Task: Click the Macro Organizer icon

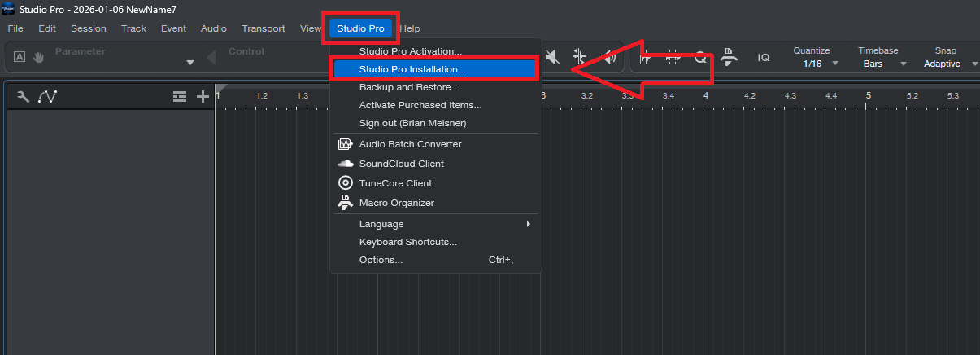Action: pos(344,203)
